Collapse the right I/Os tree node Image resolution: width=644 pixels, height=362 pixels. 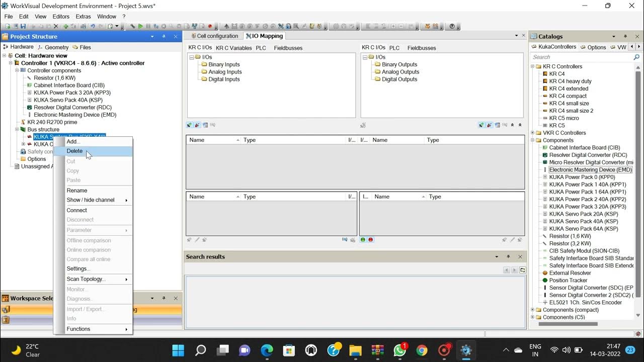[365, 57]
